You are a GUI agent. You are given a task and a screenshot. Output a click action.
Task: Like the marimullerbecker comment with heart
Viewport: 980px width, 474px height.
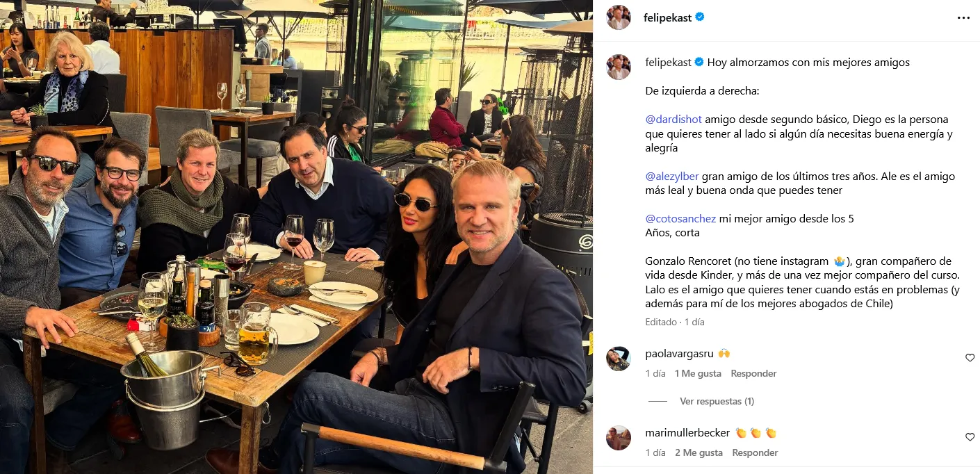coord(970,437)
